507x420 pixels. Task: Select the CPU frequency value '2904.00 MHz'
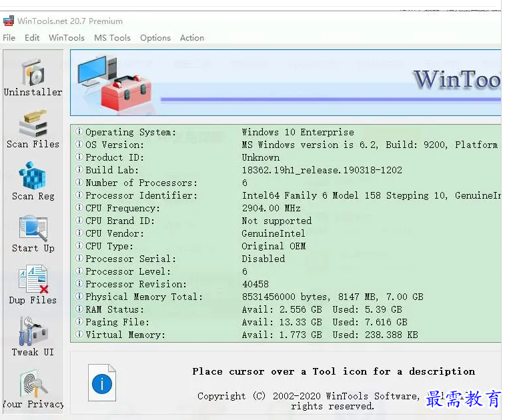[x=272, y=208]
